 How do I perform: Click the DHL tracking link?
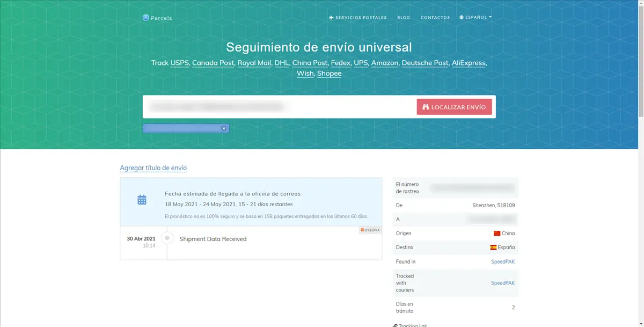click(281, 63)
